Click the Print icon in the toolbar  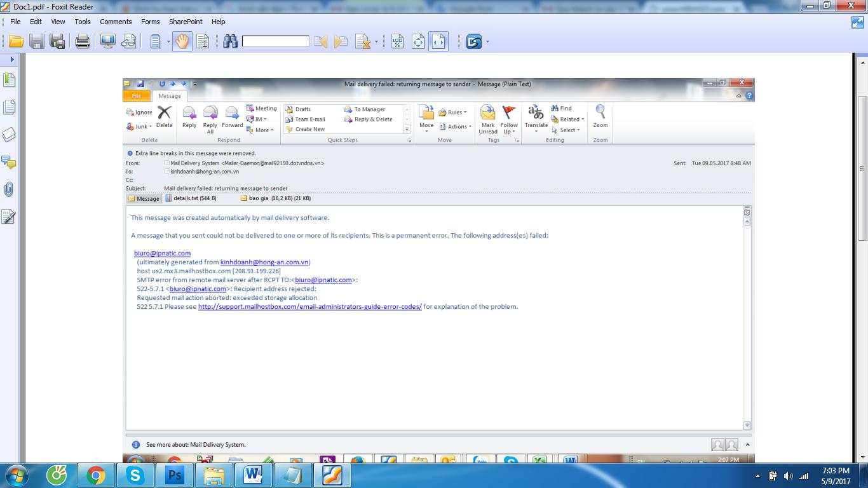[x=83, y=42]
